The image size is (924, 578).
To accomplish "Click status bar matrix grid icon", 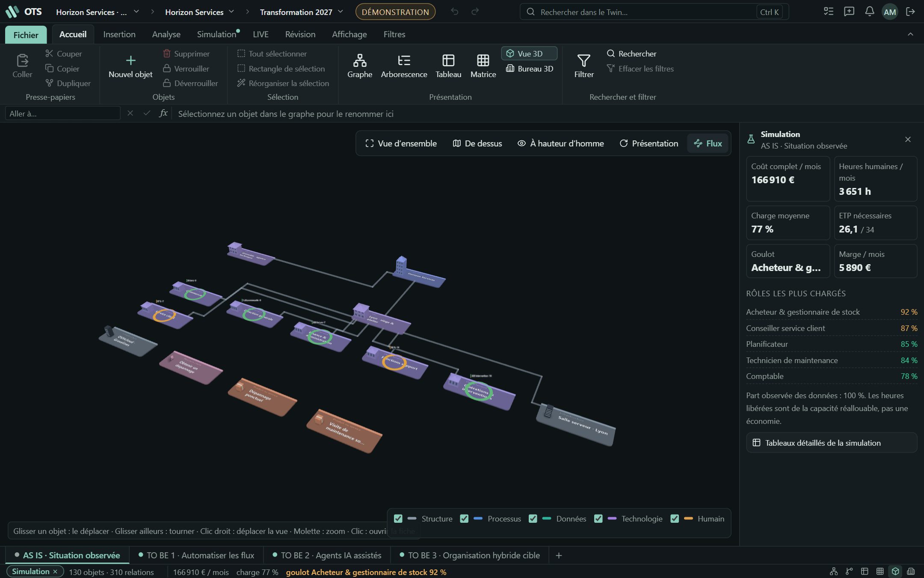I will [880, 572].
